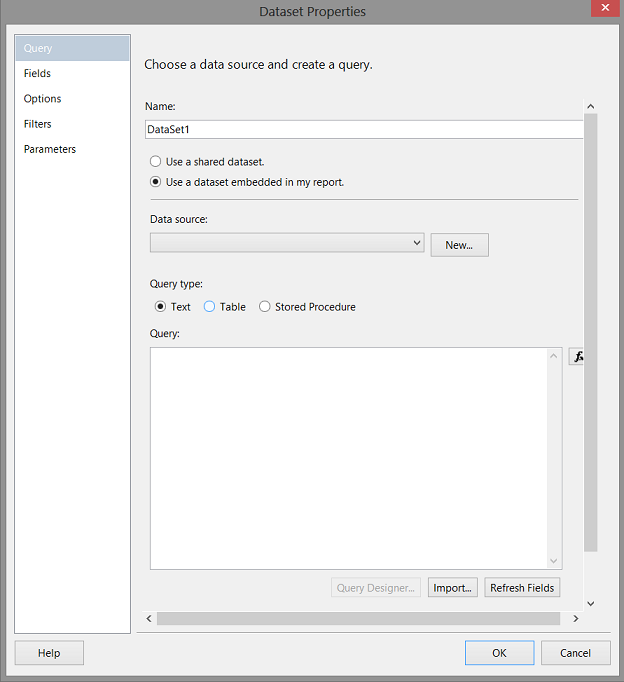This screenshot has height=682, width=624.
Task: Click the query box scroll down arrow
Action: pyautogui.click(x=554, y=561)
